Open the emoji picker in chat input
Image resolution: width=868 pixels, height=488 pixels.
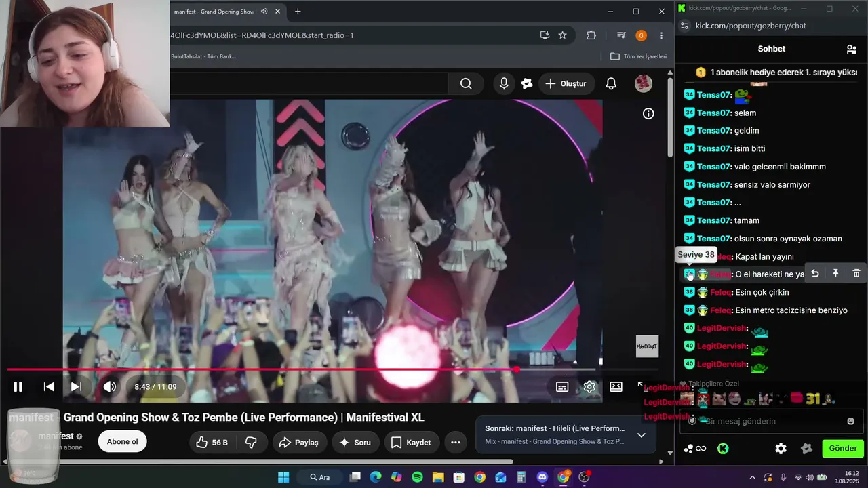click(850, 421)
